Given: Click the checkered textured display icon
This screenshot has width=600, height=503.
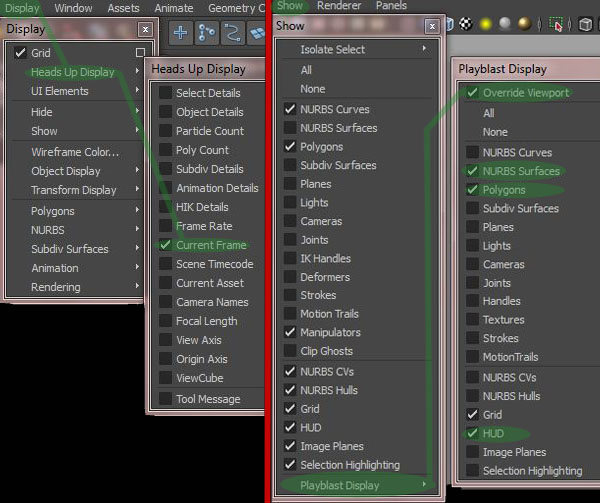Looking at the screenshot, I should (x=465, y=24).
